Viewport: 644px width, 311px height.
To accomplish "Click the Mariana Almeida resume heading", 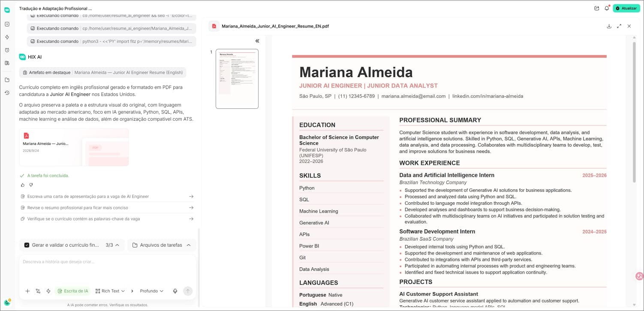I will coord(356,72).
